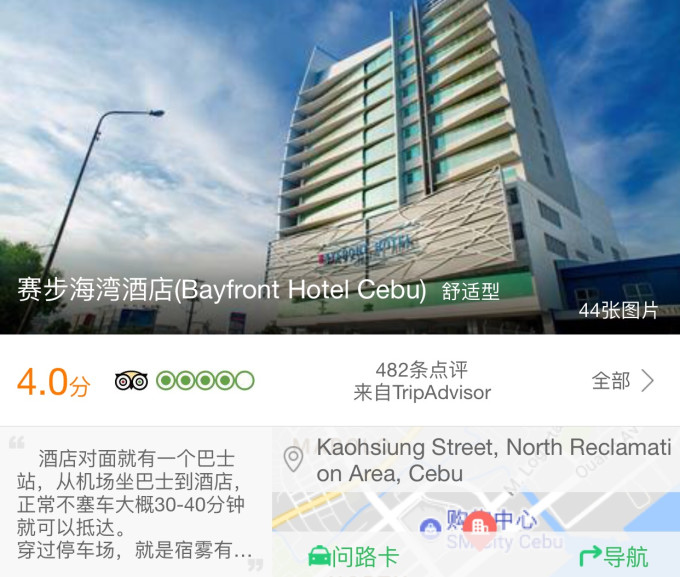Tap the 问路卡 button
Screen dimensions: 680x577
point(353,556)
